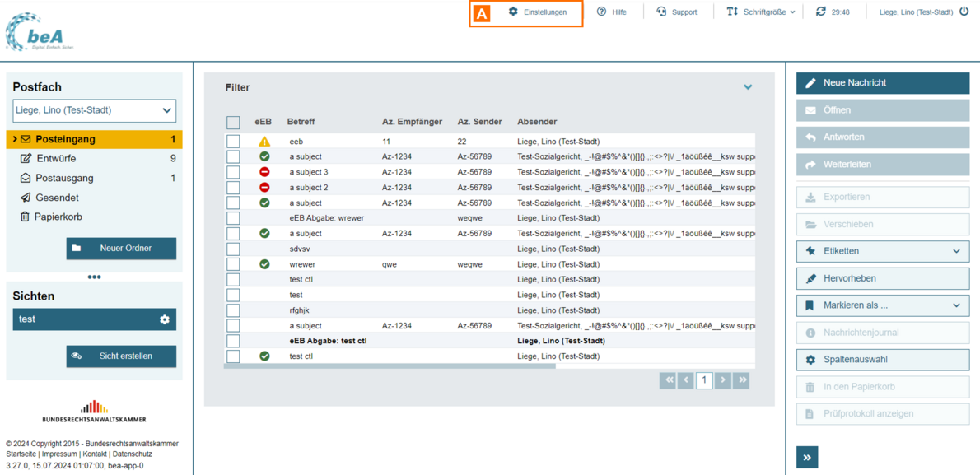The image size is (980, 475).
Task: Click the session timer refresh icon
Action: tap(820, 12)
